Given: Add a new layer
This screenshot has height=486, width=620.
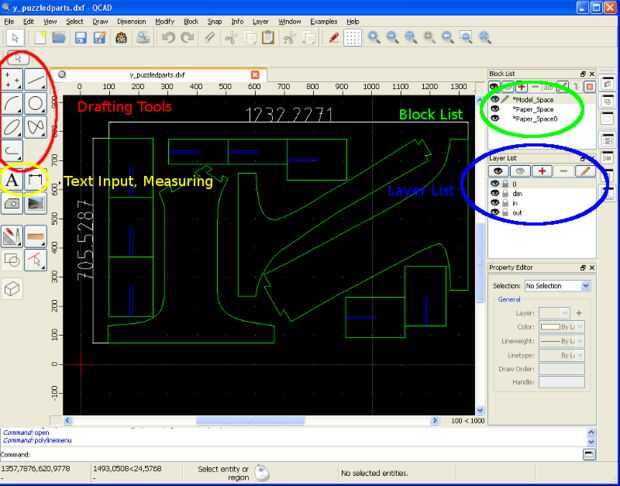Looking at the screenshot, I should 542,171.
